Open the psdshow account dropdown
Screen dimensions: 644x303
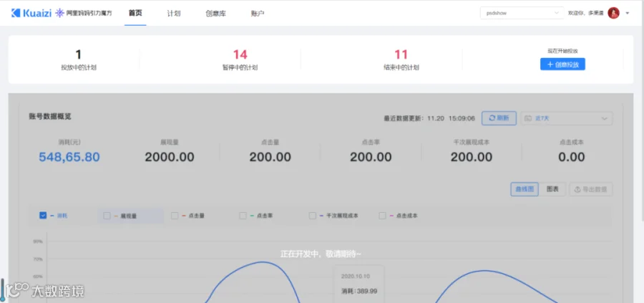(522, 13)
